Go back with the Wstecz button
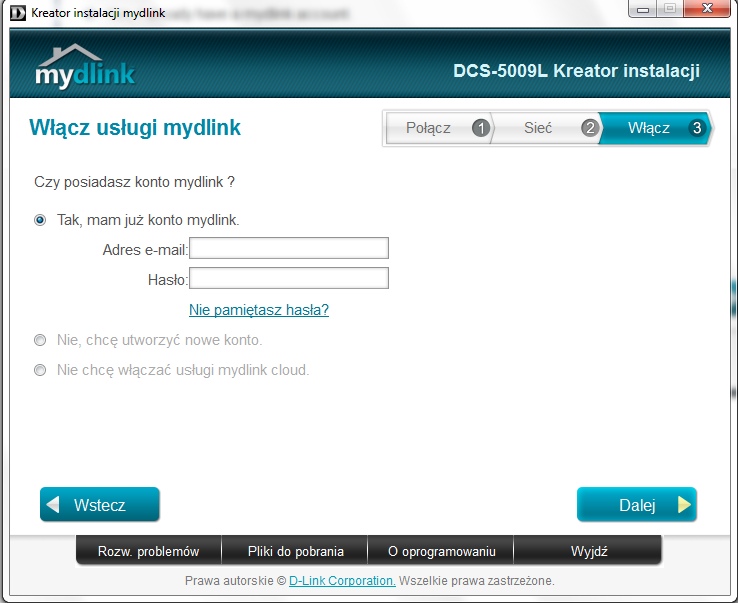Viewport: 738px width, 603px height. click(100, 505)
